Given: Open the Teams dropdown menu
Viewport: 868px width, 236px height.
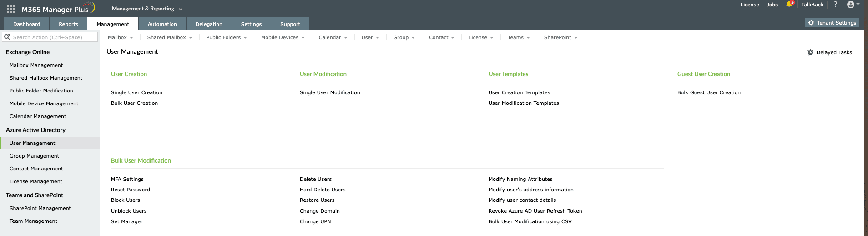Looking at the screenshot, I should click(x=519, y=37).
